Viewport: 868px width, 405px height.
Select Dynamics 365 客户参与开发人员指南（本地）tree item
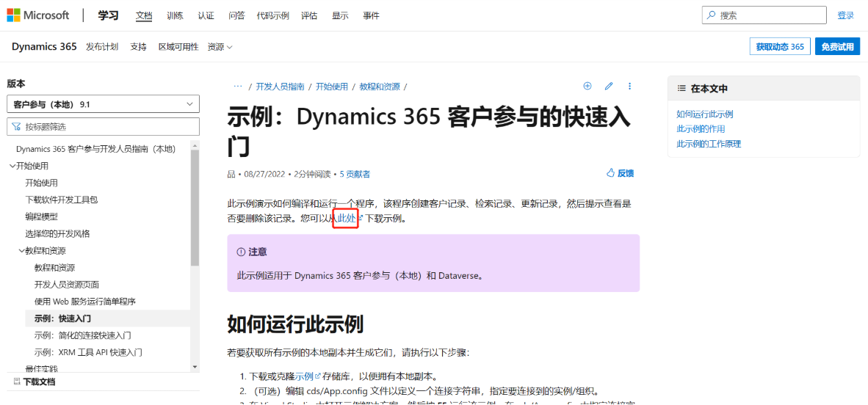pyautogui.click(x=95, y=148)
